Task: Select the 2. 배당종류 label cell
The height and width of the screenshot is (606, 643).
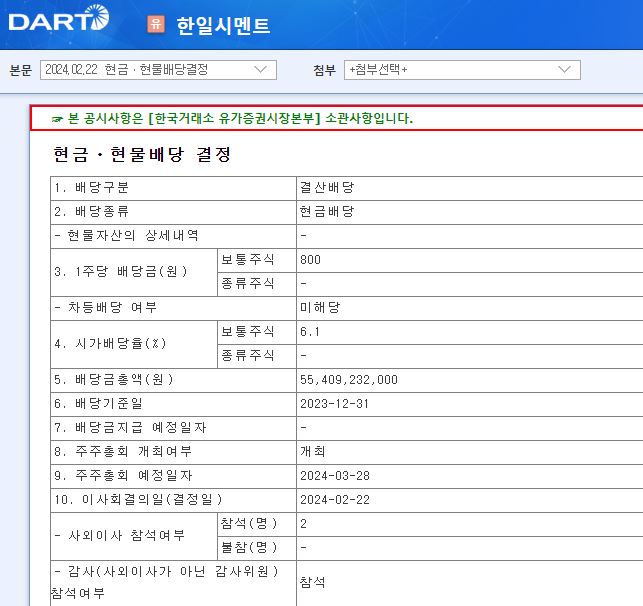Action: (173, 212)
